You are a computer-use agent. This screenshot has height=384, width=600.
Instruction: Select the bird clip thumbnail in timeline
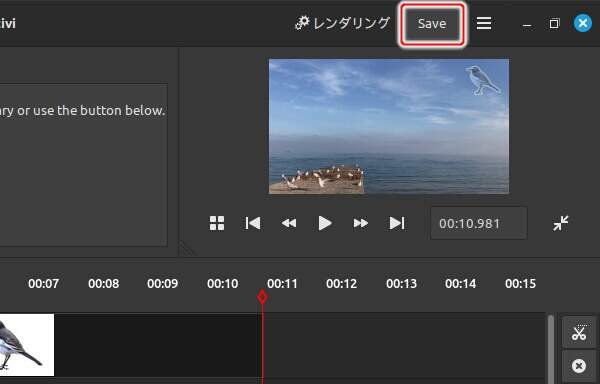click(27, 345)
